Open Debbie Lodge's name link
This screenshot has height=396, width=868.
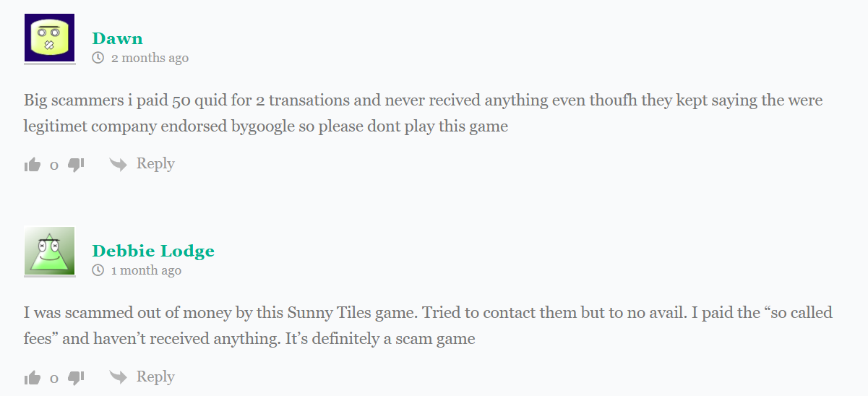click(x=153, y=251)
